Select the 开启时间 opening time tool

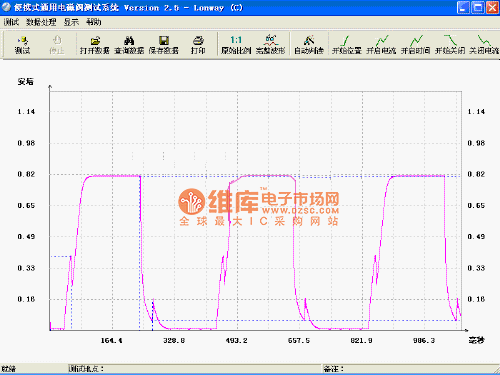[x=416, y=45]
